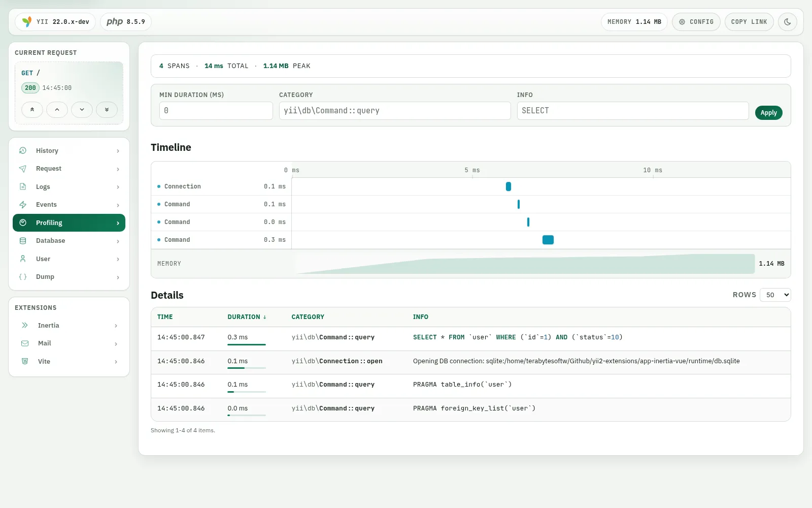
Task: Click the Yii logo version badge
Action: pos(55,22)
